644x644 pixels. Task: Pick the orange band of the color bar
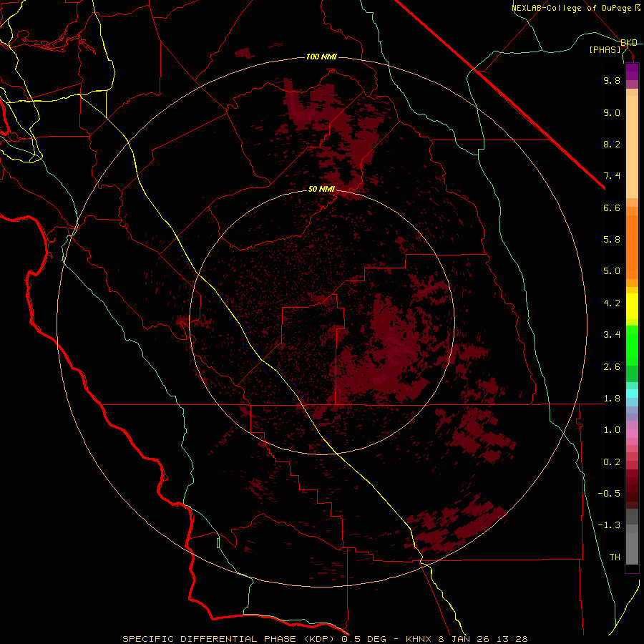[x=632, y=248]
